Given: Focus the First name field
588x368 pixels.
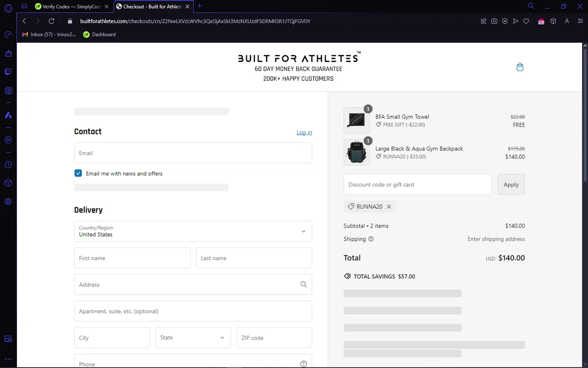Looking at the screenshot, I should [x=132, y=258].
